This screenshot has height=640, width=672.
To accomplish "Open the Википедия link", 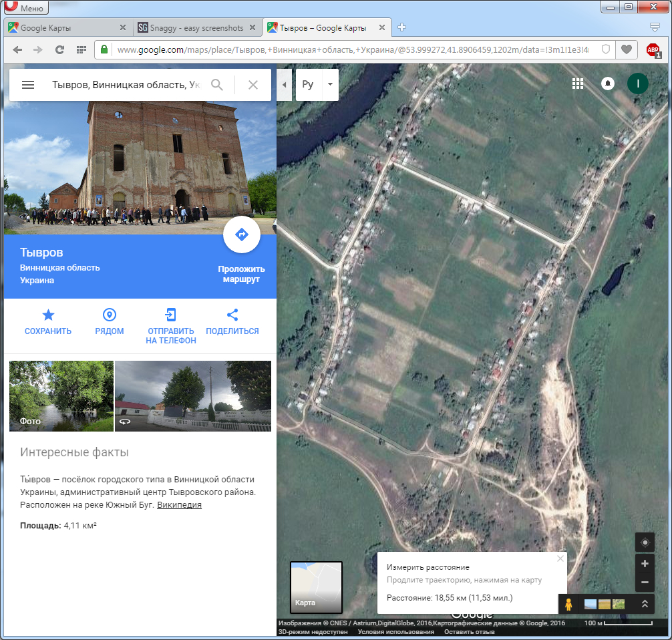I will (179, 505).
